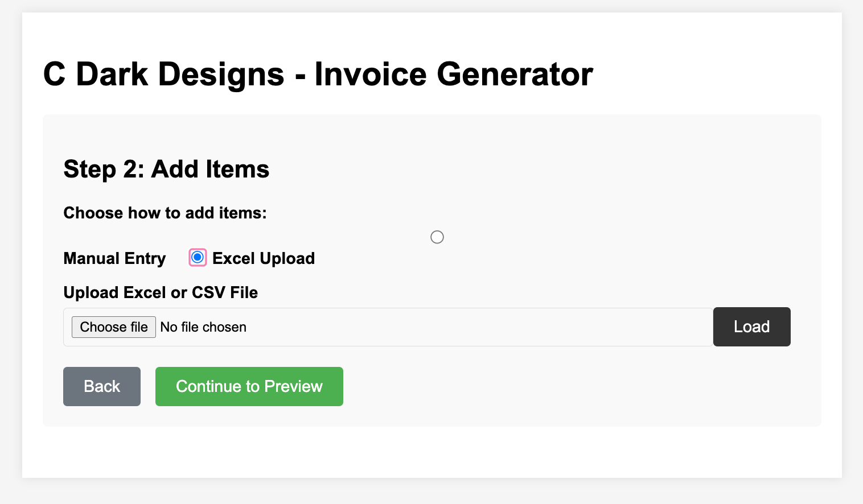This screenshot has height=504, width=863.
Task: Click the 'Upload Excel or CSV File' label
Action: (x=161, y=292)
